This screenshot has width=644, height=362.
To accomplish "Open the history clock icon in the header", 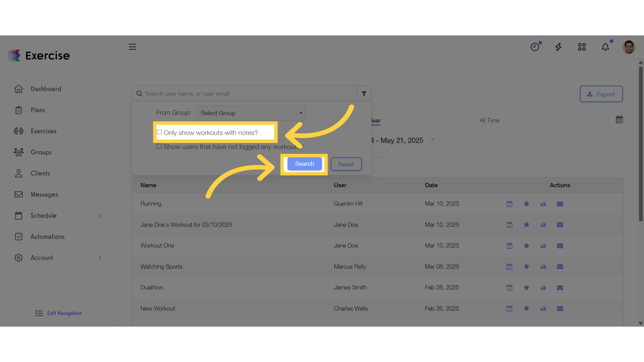I will tap(535, 47).
